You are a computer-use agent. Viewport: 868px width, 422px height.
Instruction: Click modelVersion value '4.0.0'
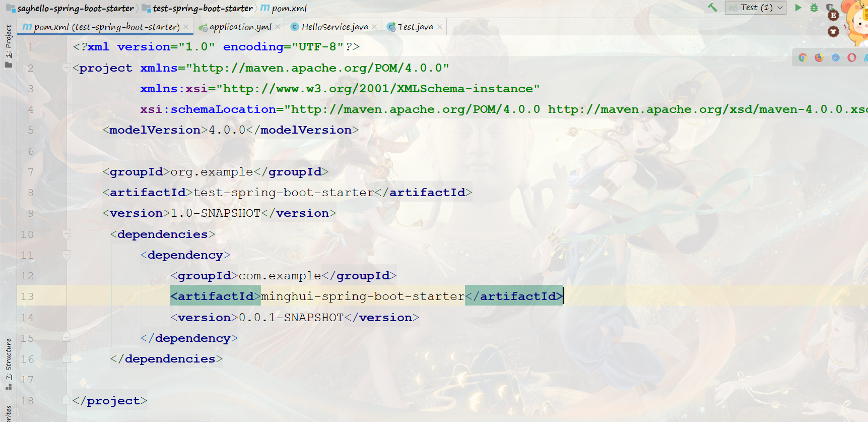click(227, 130)
